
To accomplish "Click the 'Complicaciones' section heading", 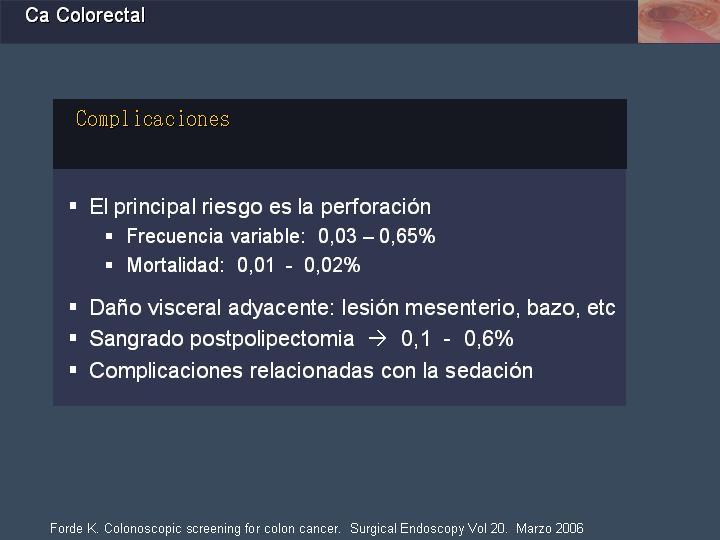I will pyautogui.click(x=152, y=119).
